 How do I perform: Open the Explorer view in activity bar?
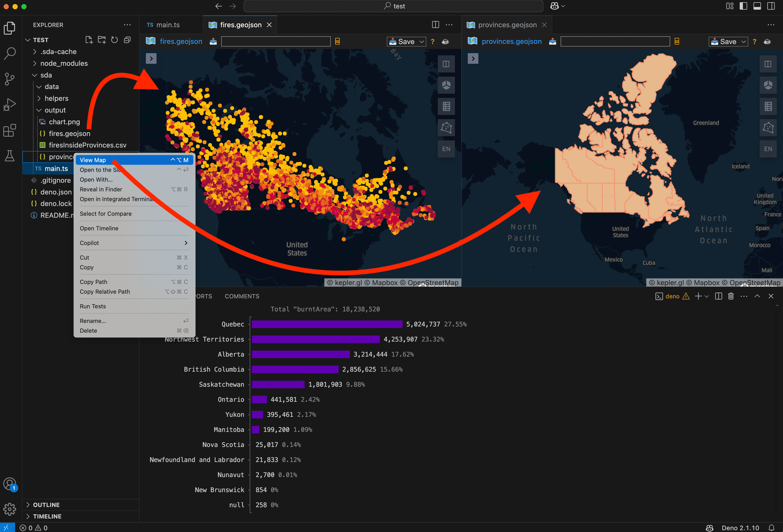[10, 28]
